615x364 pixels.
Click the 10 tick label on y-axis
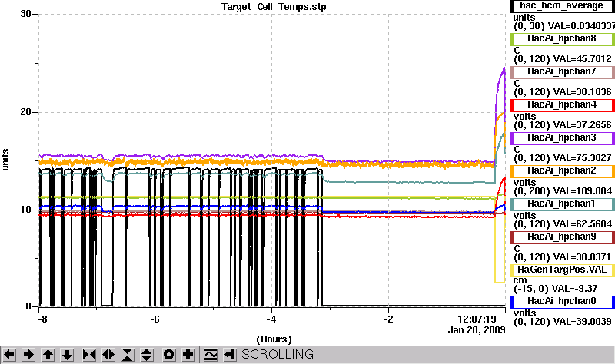click(25, 209)
